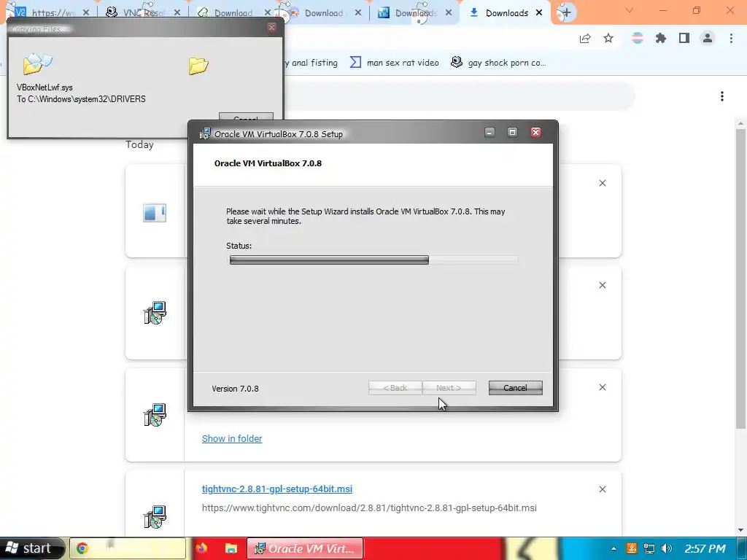This screenshot has height=560, width=747.
Task: Click the Today heading
Action: point(139,145)
